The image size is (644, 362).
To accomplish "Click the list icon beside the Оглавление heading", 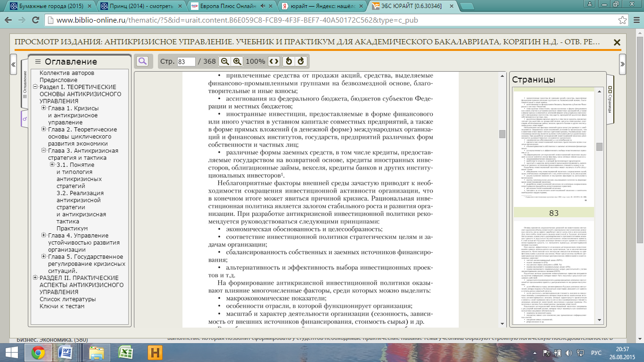I will coord(38,62).
